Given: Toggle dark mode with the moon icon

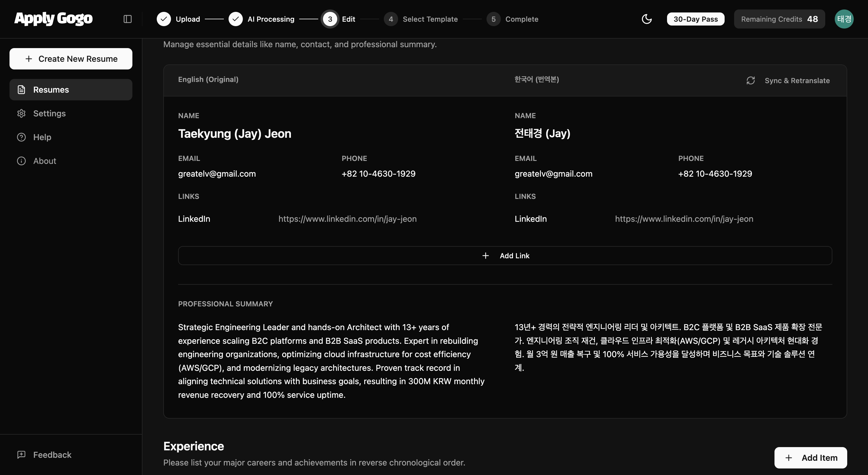Looking at the screenshot, I should pos(647,19).
